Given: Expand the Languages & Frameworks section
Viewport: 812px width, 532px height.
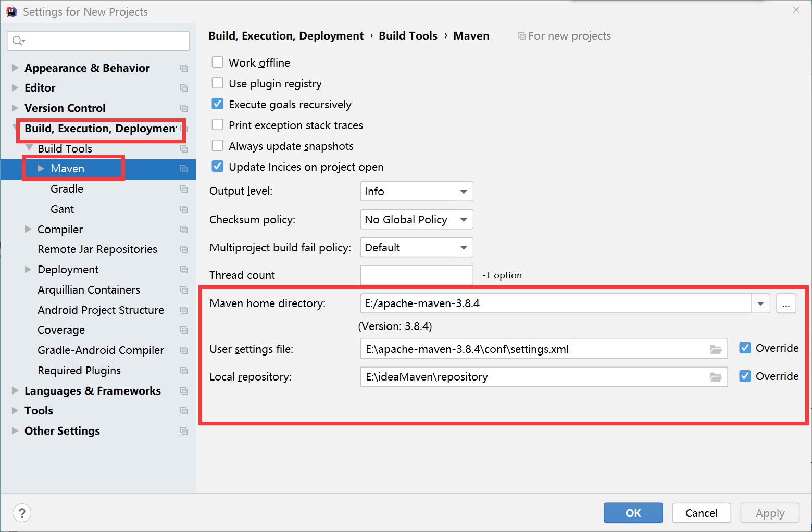Looking at the screenshot, I should (x=15, y=390).
